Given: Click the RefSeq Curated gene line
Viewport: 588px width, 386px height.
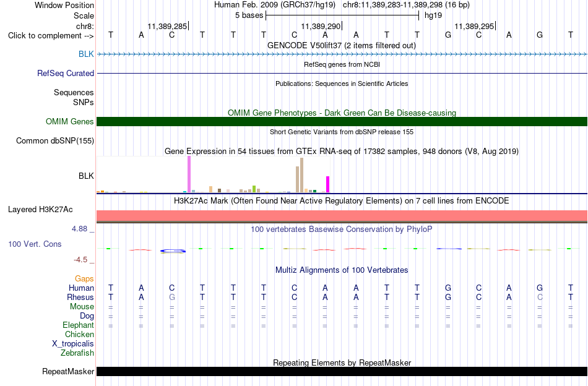Looking at the screenshot, I should pyautogui.click(x=342, y=73).
